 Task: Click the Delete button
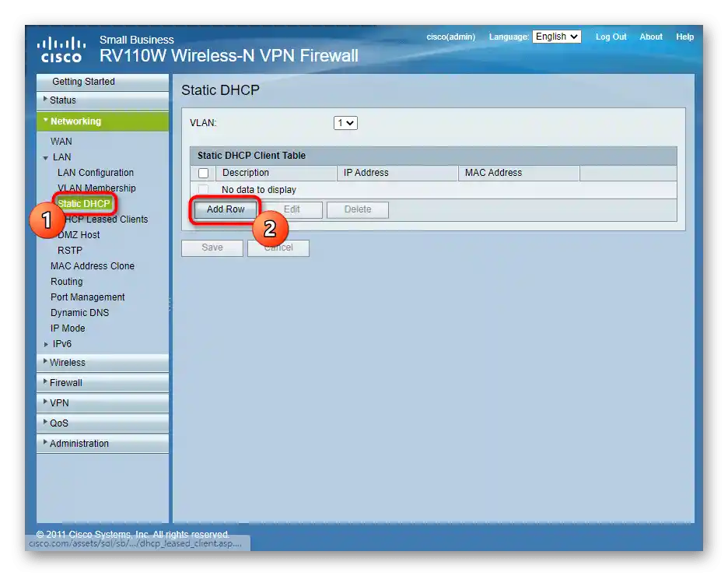[x=358, y=209]
